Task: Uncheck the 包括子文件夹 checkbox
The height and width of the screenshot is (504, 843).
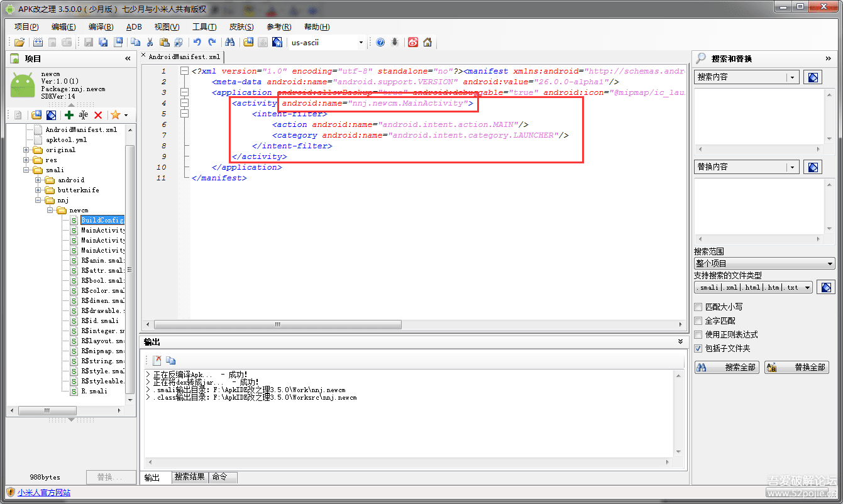Action: 698,349
